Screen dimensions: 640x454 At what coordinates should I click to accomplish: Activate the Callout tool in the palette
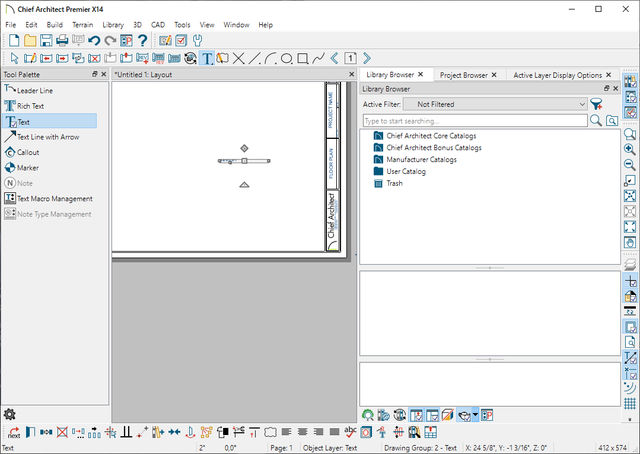point(28,152)
